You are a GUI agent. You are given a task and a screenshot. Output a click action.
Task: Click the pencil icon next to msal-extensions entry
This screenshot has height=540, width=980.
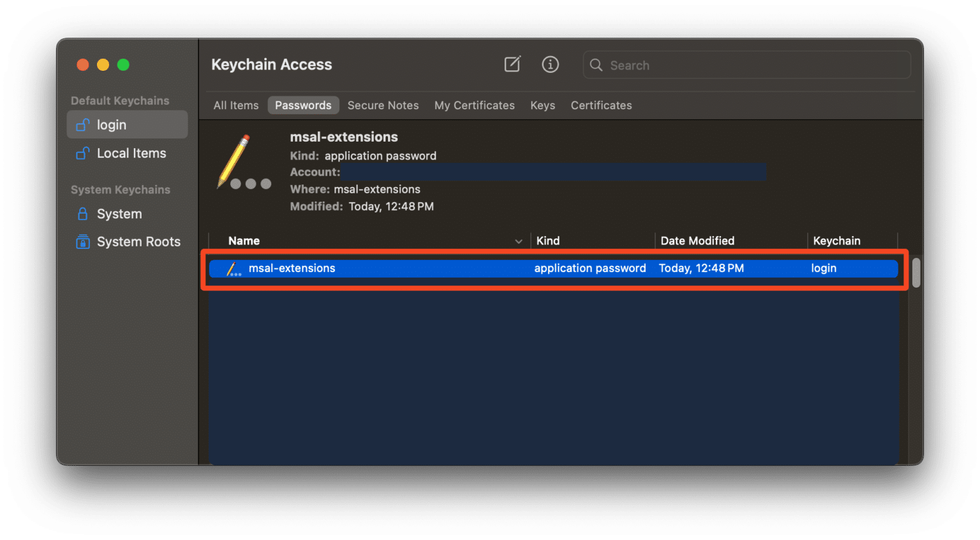click(233, 268)
